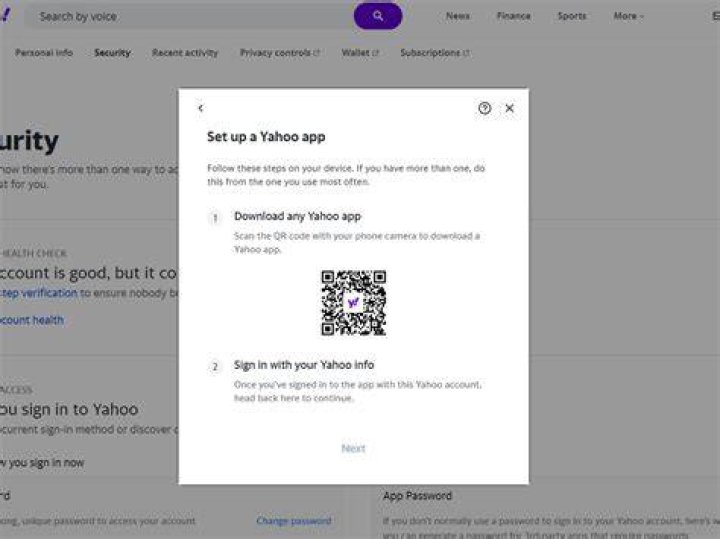Switch to the Personal info tab
This screenshot has height=539, width=720.
click(44, 53)
